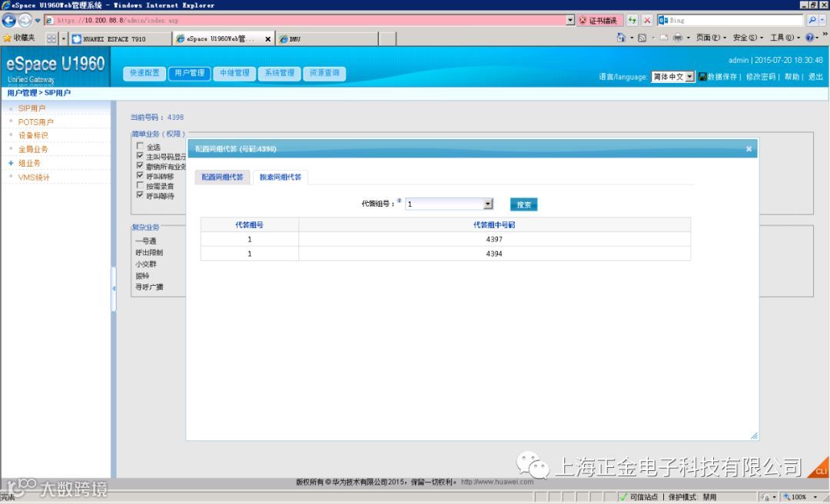
Task: Click the 帮助 help link
Action: click(792, 77)
